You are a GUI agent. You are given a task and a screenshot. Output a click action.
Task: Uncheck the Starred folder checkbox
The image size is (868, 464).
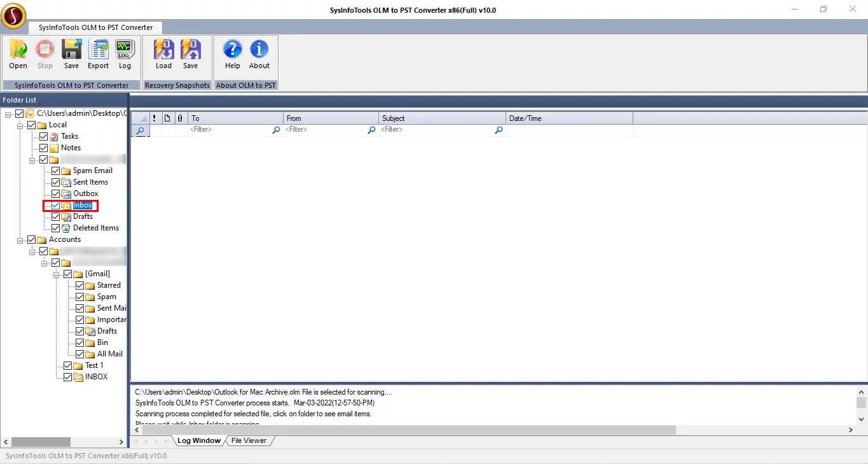tap(79, 285)
